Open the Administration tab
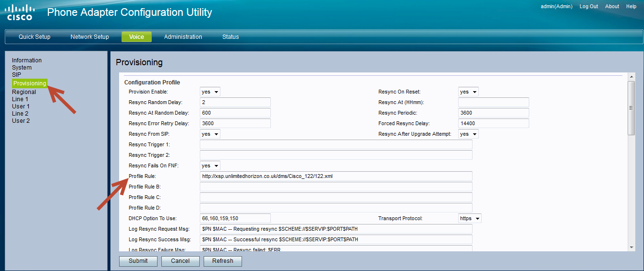 (x=183, y=37)
